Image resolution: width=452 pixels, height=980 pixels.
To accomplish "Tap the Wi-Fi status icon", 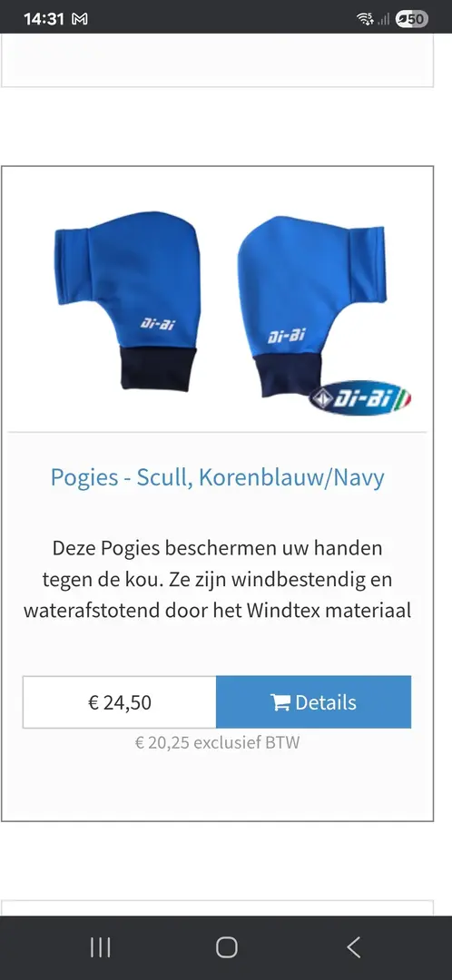I will (365, 19).
